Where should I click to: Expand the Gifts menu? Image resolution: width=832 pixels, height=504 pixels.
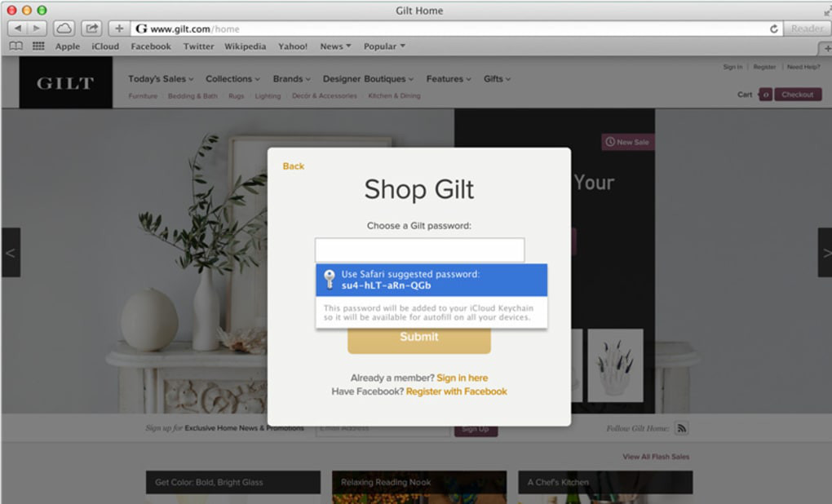pyautogui.click(x=497, y=79)
